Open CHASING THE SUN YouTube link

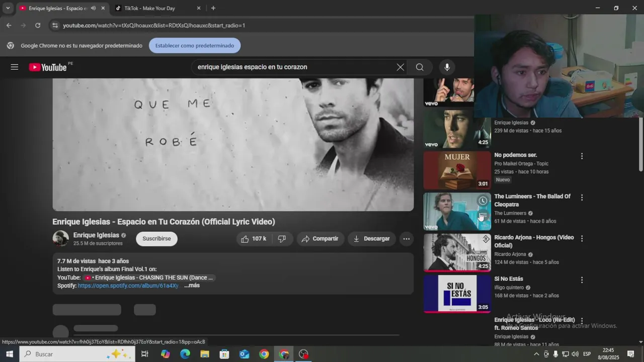tap(149, 278)
